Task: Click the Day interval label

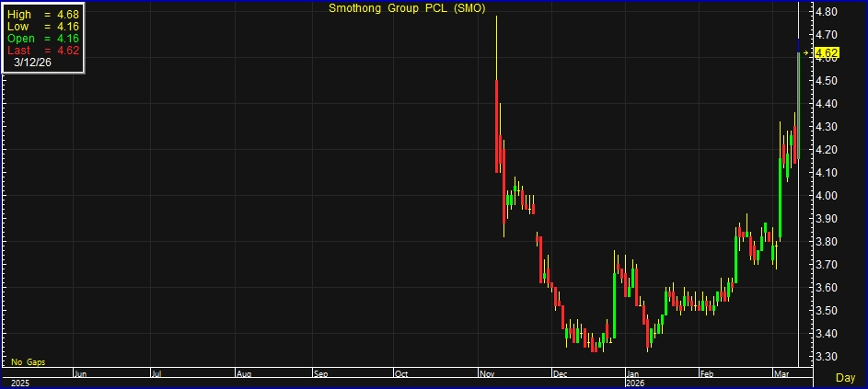Action: [x=844, y=378]
